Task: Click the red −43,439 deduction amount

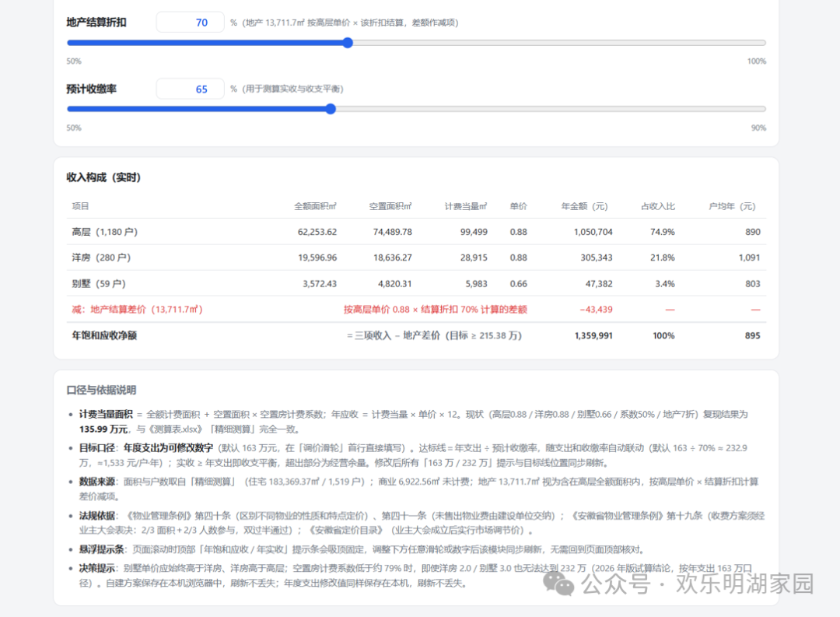Action: tap(597, 310)
